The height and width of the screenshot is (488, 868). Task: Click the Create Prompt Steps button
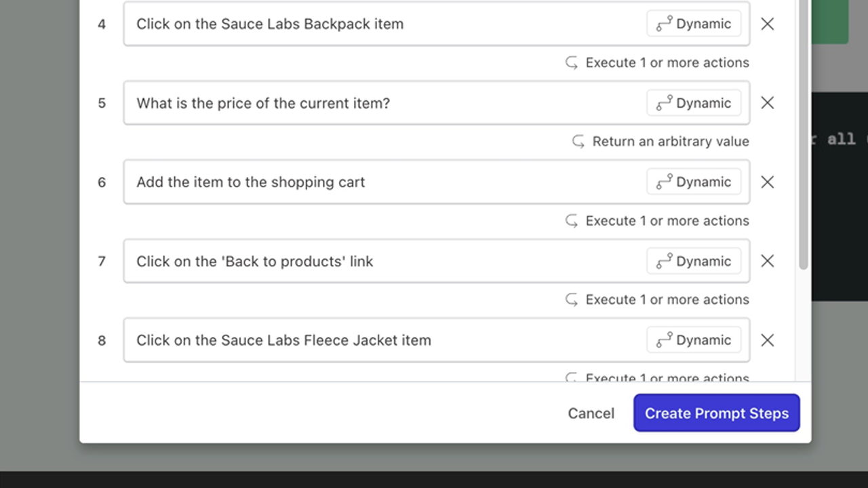(x=717, y=413)
